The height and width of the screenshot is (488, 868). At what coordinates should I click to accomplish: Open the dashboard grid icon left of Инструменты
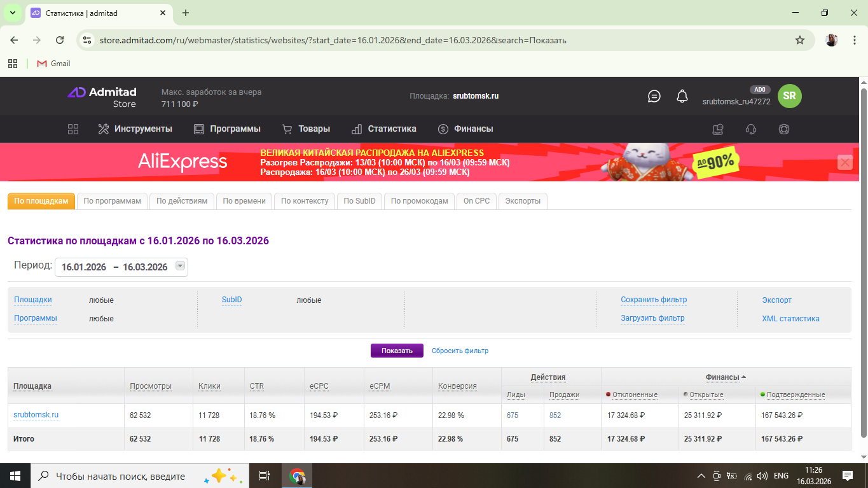pos(73,129)
